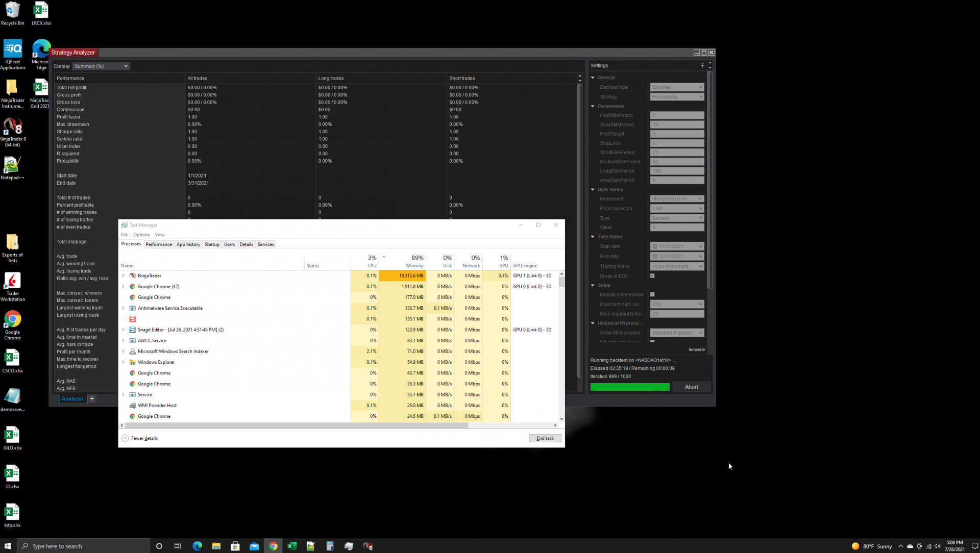980x553 pixels.
Task: Expand the NinjaTrader process row
Action: click(x=123, y=275)
